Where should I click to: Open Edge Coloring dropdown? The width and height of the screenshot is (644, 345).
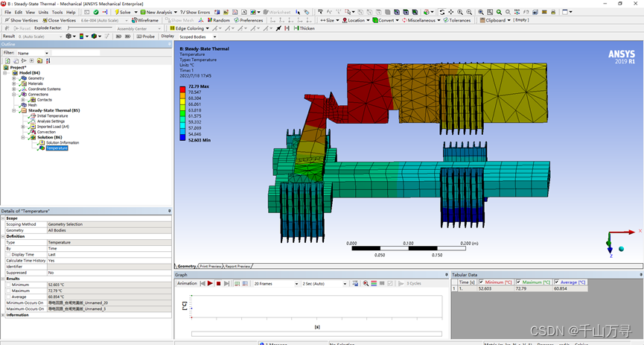[x=189, y=28]
